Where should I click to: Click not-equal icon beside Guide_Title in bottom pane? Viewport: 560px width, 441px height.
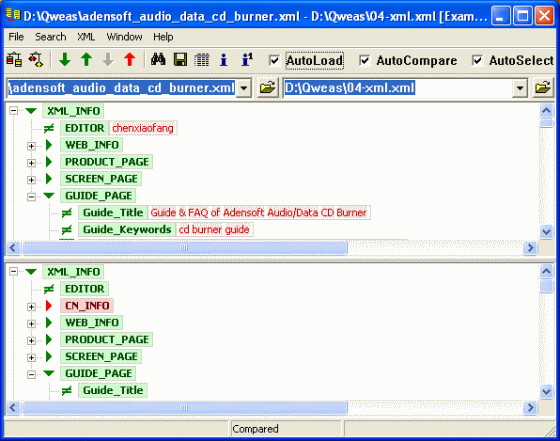[67, 391]
